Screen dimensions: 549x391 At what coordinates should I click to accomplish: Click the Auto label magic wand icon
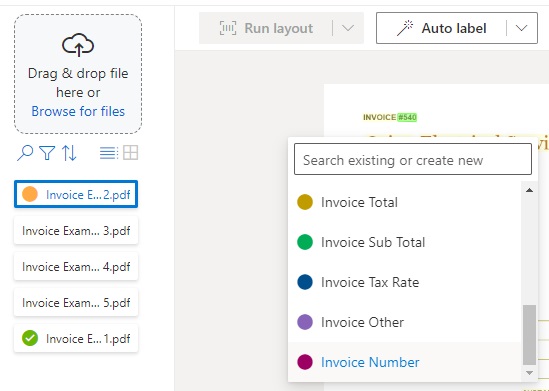(x=405, y=28)
